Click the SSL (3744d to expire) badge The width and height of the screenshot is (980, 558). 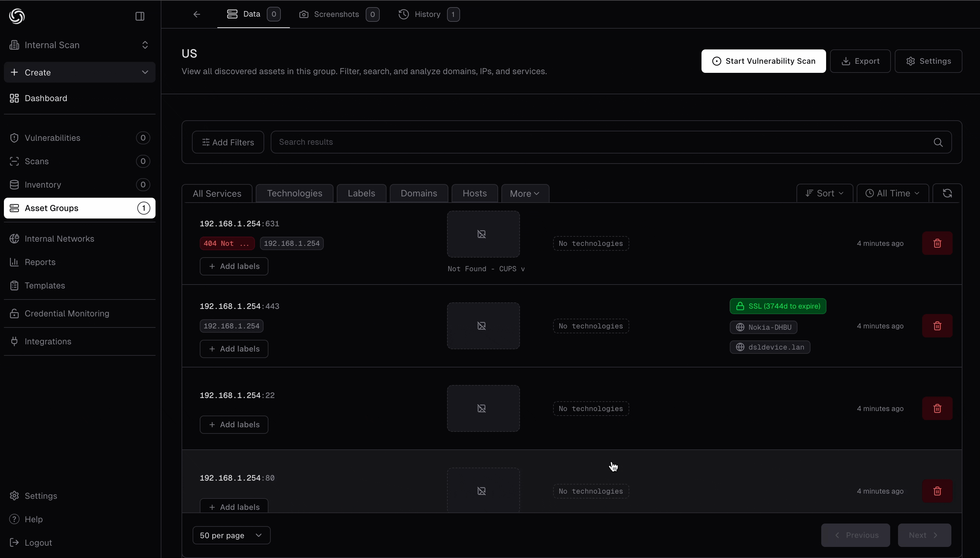[778, 306]
